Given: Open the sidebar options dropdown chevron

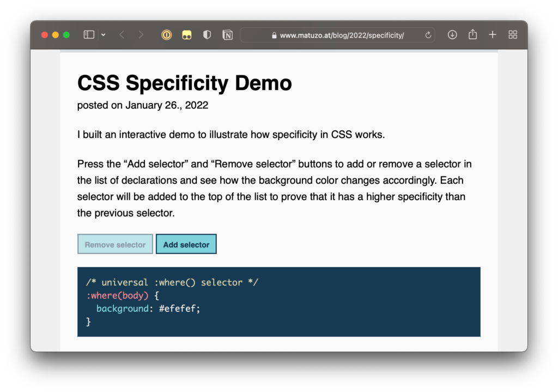Looking at the screenshot, I should [x=103, y=35].
